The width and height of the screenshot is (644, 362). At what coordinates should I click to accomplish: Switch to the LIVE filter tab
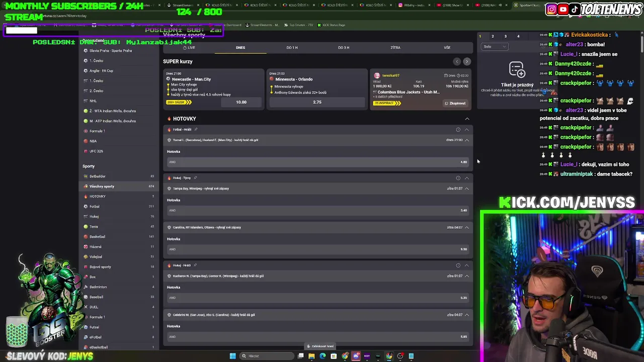[x=189, y=47]
